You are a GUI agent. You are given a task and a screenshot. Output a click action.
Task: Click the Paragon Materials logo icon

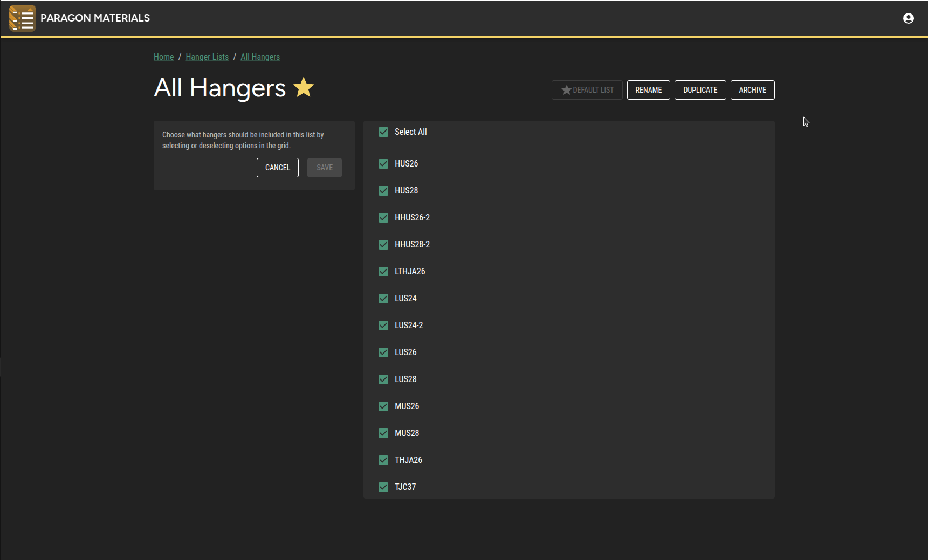pyautogui.click(x=22, y=18)
